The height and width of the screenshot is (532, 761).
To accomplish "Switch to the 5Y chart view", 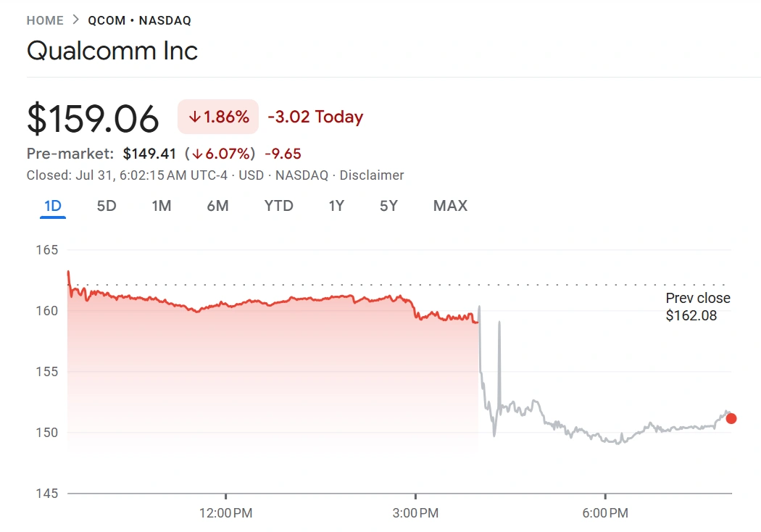I will pyautogui.click(x=388, y=206).
